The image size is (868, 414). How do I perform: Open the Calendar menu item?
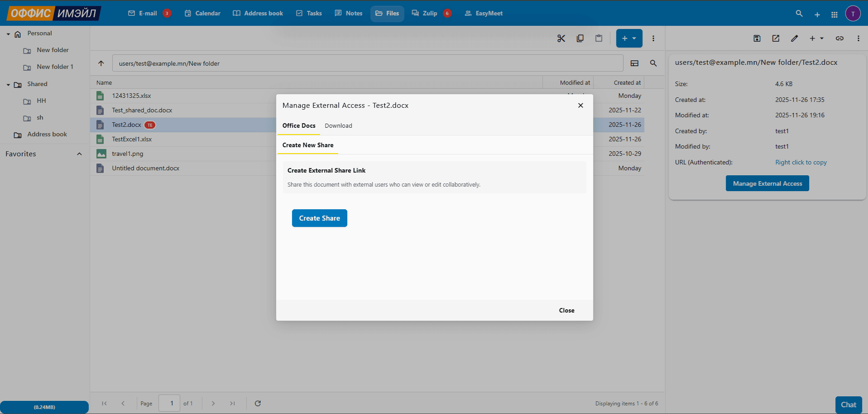click(x=202, y=13)
